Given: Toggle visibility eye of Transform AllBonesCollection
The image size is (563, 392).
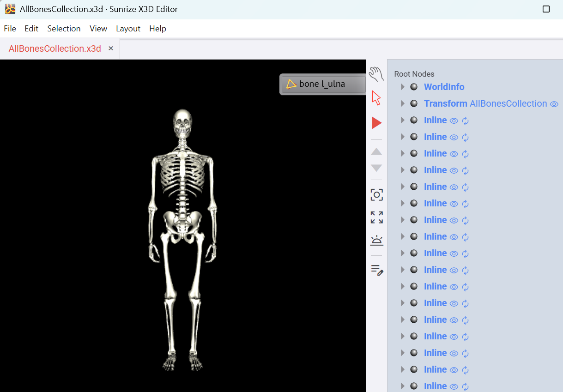Looking at the screenshot, I should pyautogui.click(x=554, y=104).
